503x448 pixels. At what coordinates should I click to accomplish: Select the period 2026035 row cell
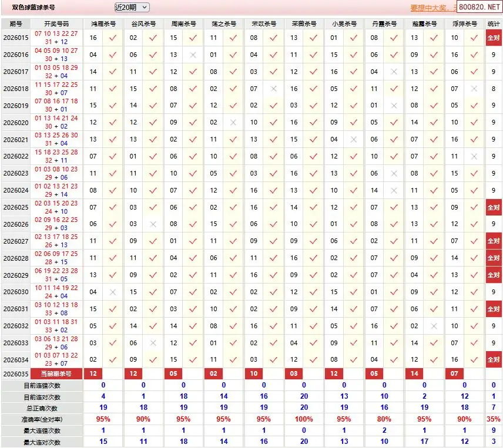coord(16,373)
